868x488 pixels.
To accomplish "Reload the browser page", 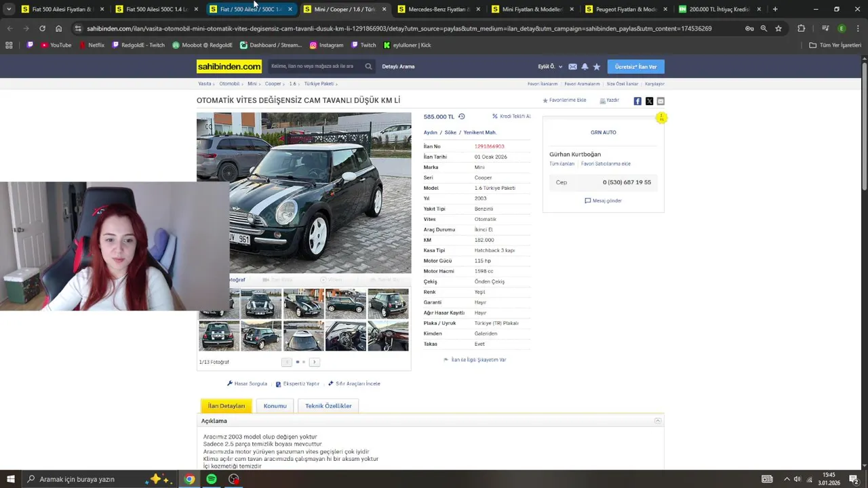I will click(42, 28).
